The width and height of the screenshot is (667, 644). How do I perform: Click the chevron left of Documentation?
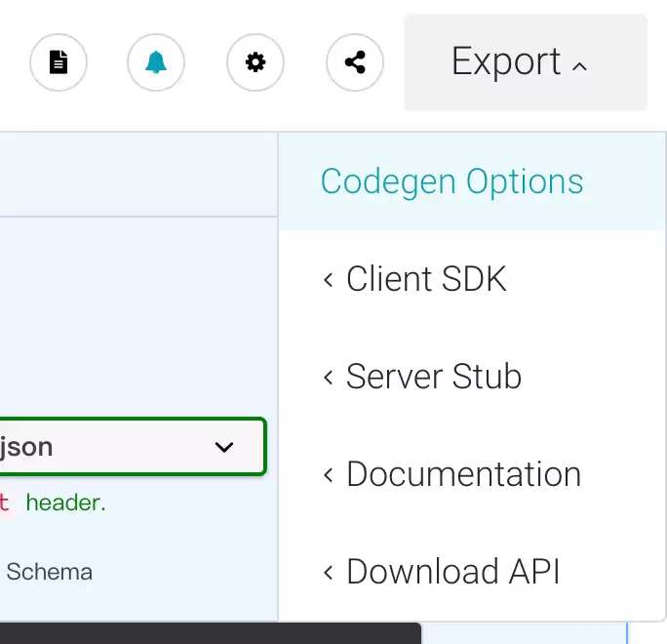click(x=328, y=474)
